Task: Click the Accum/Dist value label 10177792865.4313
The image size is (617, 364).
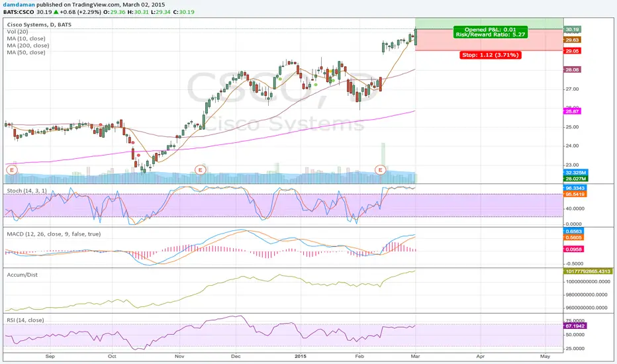Action: (588, 271)
